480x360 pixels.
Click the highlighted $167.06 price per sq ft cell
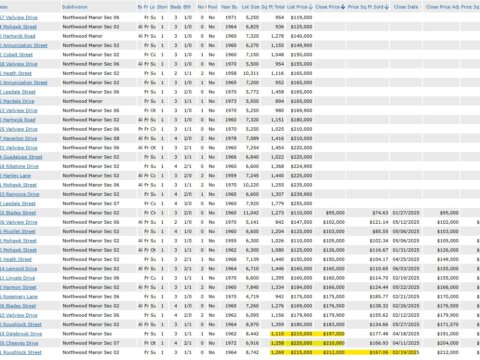pyautogui.click(x=379, y=353)
